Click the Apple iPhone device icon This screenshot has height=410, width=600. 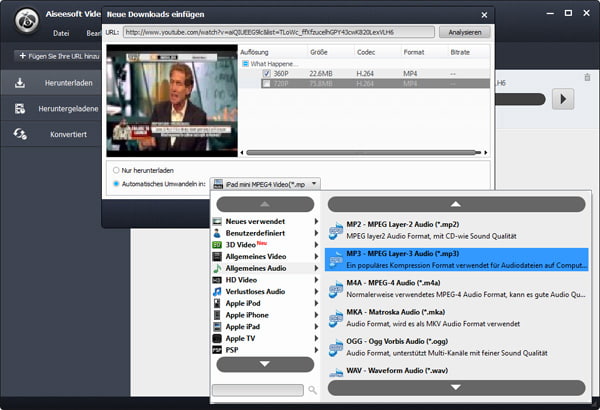pos(217,315)
